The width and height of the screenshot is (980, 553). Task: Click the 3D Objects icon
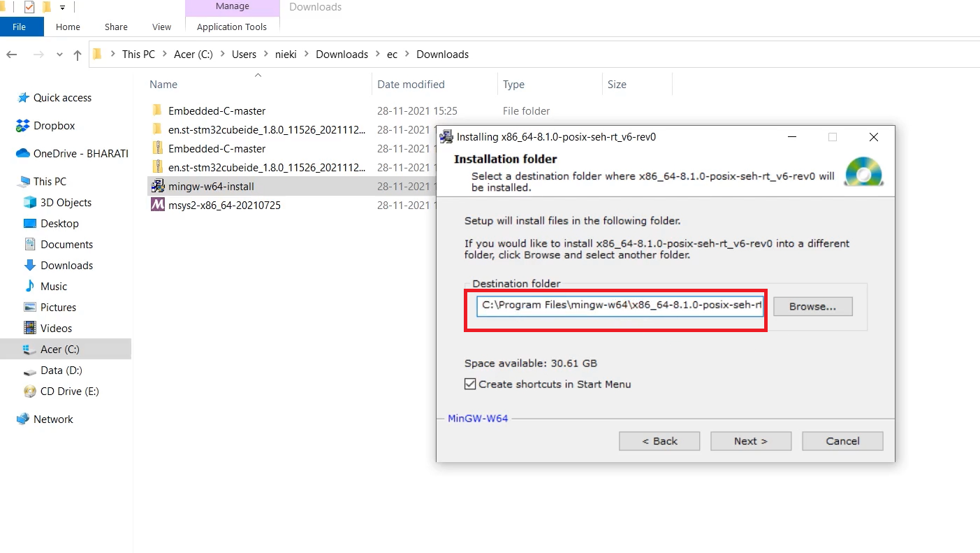coord(29,202)
